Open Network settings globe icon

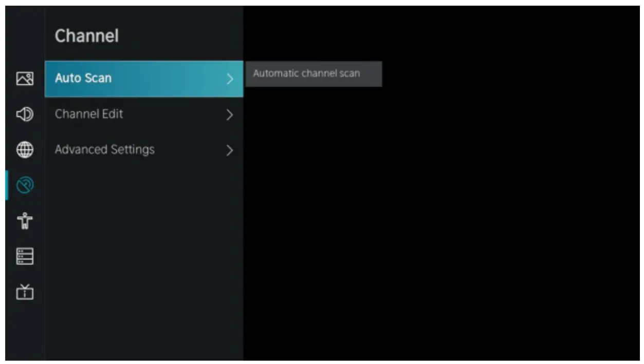[25, 149]
